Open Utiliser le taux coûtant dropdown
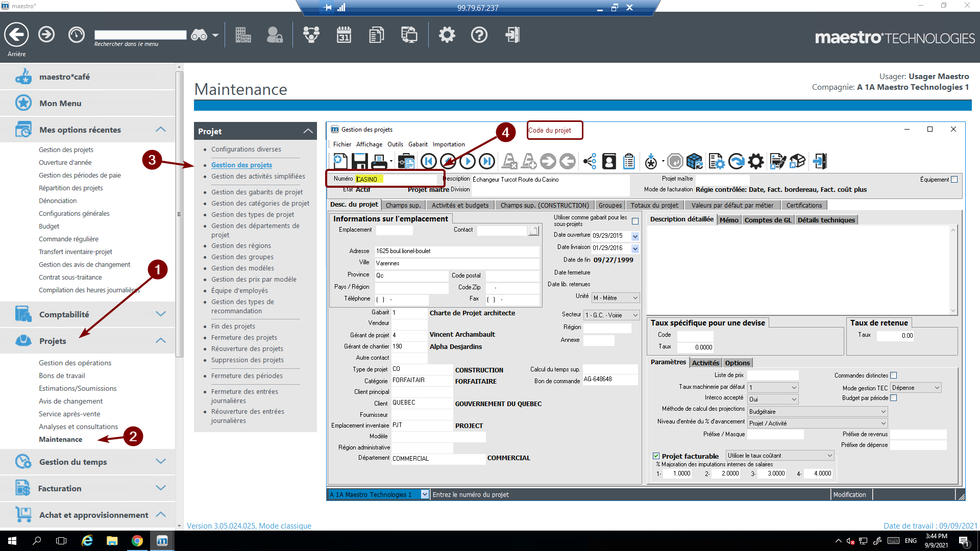 780,456
